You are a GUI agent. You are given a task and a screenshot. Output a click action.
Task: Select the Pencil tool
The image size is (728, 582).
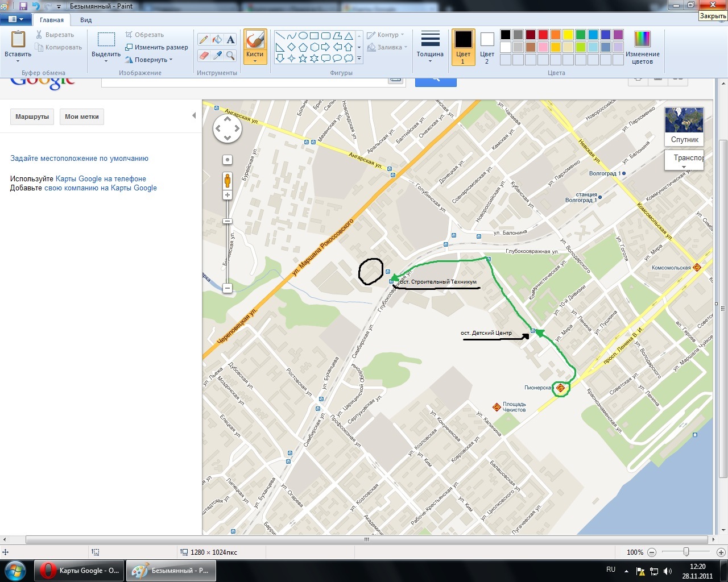click(204, 39)
